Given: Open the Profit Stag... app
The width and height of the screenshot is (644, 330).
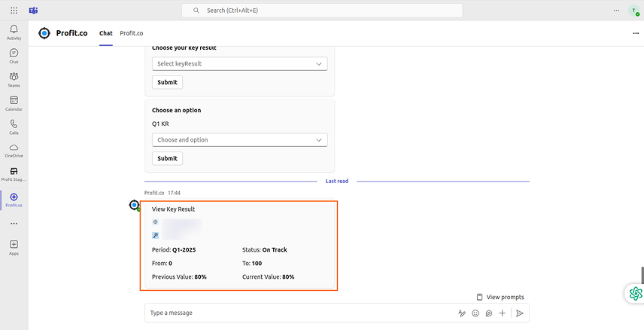Looking at the screenshot, I should click(x=14, y=174).
